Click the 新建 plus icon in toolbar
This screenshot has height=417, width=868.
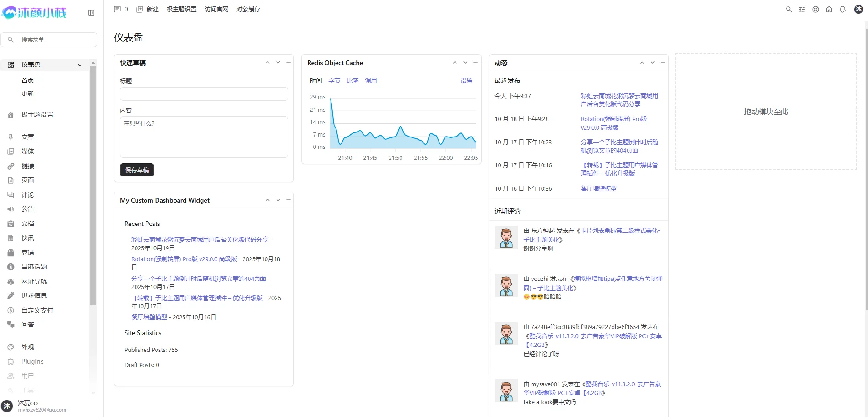point(140,9)
